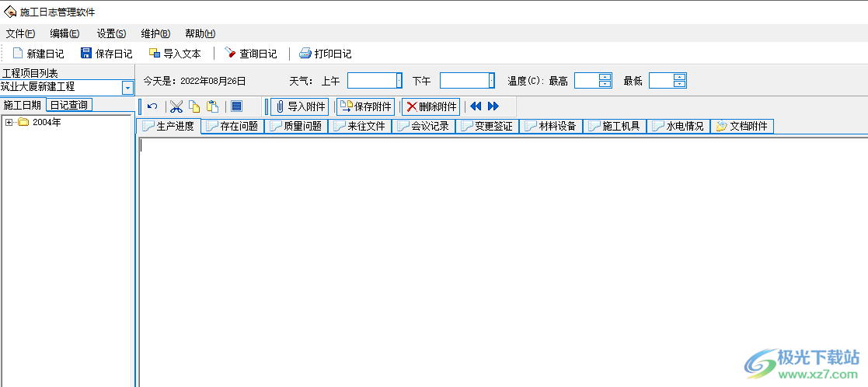
Task: Switch to 存在问题 tab
Action: click(232, 126)
